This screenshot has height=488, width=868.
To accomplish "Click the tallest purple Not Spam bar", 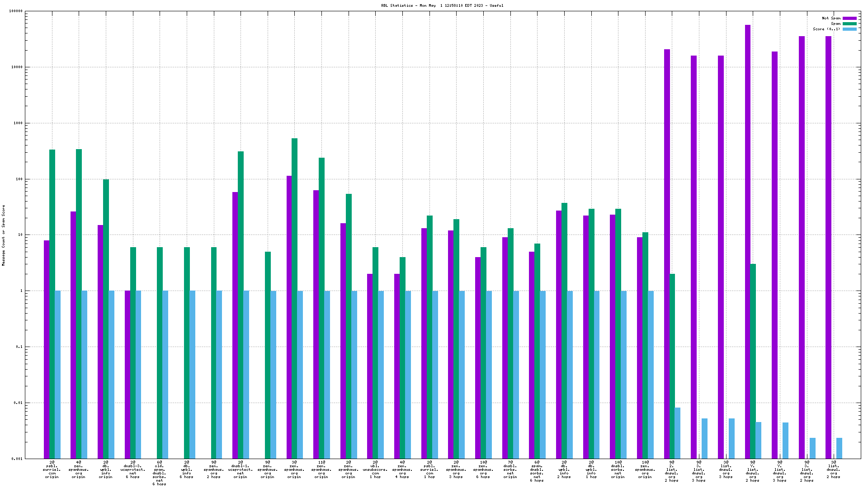I will tap(748, 226).
